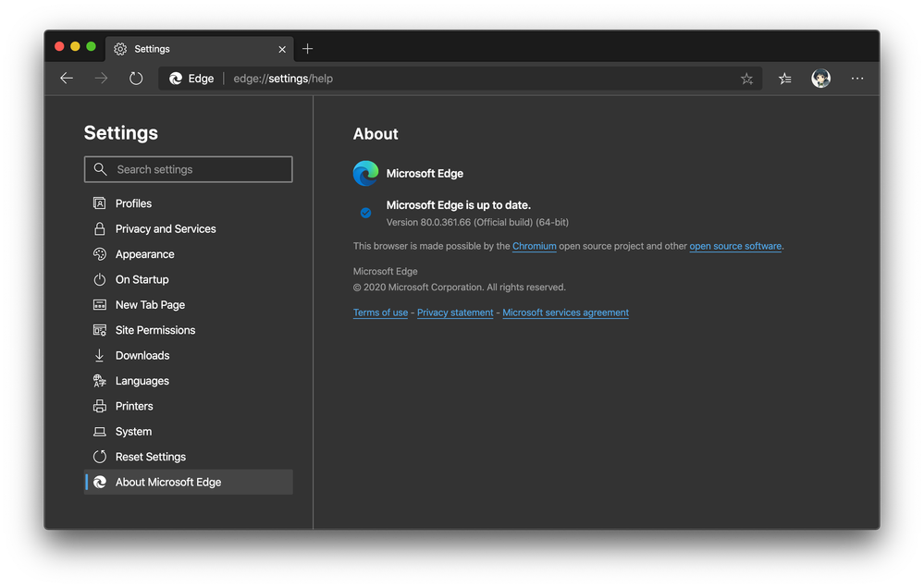Open the open source software link
The image size is (924, 588).
[735, 246]
